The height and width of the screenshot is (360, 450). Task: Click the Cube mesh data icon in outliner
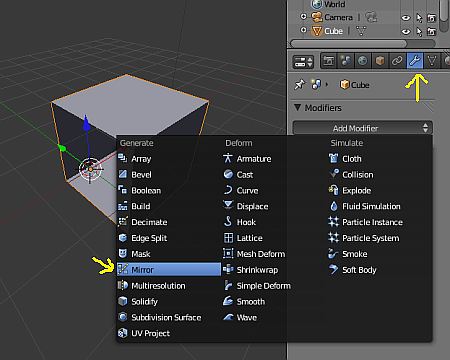361,31
